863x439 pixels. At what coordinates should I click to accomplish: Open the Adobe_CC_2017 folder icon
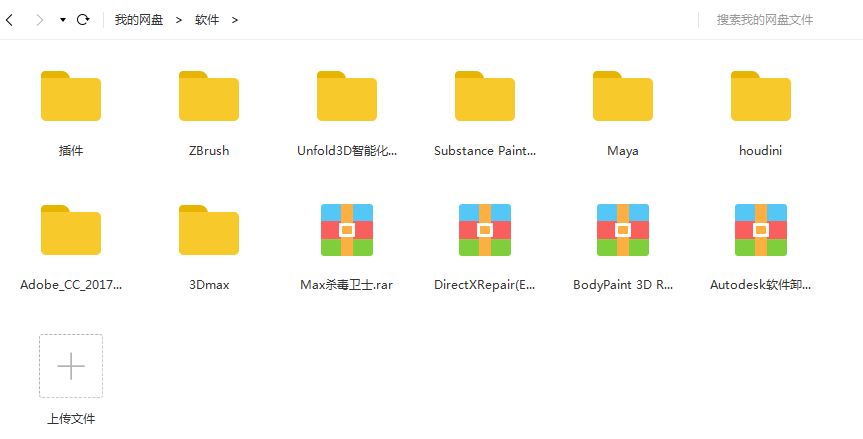71,230
